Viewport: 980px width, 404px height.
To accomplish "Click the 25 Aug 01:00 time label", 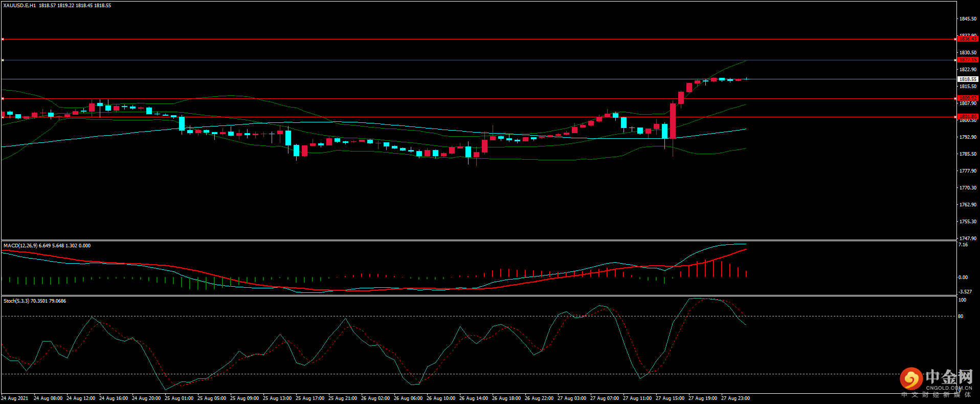I will tap(179, 398).
